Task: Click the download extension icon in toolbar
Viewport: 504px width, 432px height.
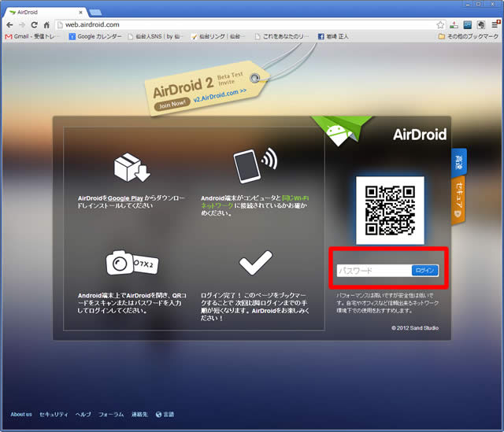Action: click(454, 24)
